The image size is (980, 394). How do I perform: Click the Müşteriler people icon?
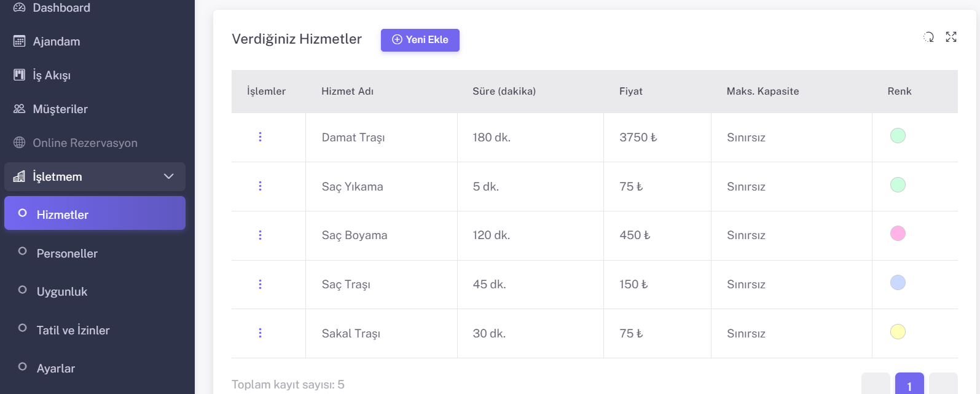pos(20,109)
